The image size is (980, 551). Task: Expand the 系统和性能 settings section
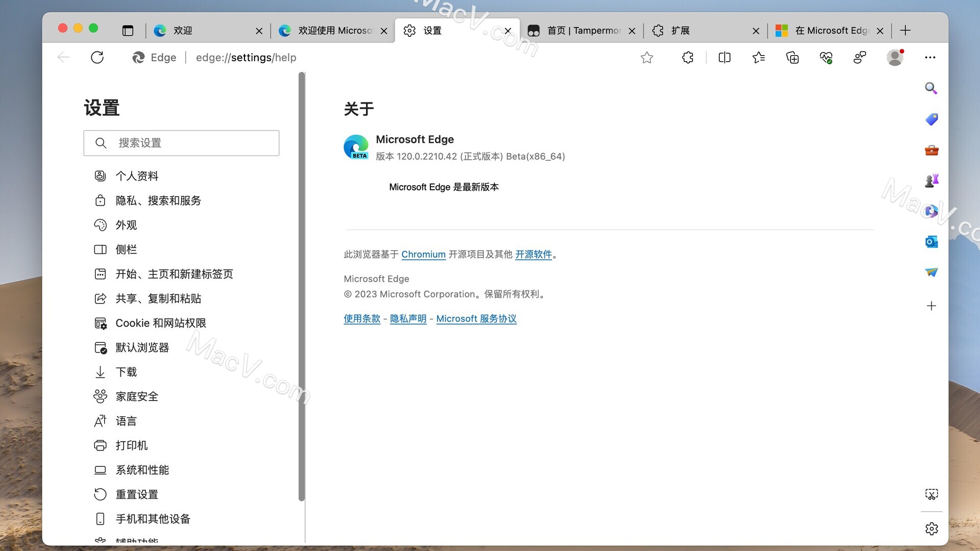[142, 469]
